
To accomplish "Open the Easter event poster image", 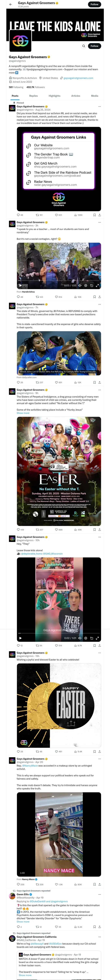I will [59, 471].
